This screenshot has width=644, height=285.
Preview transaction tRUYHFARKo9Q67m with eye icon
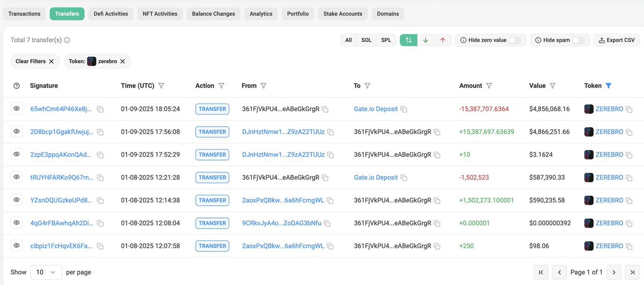[17, 177]
